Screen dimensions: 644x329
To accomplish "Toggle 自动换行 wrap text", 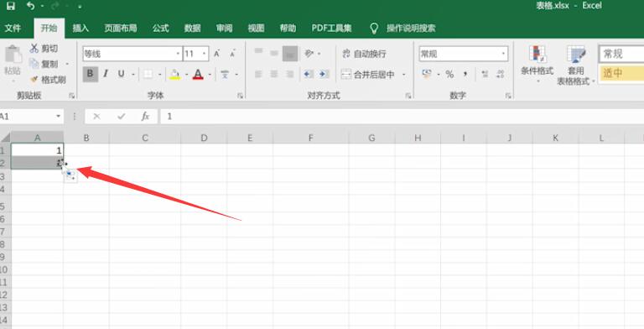I will point(364,54).
